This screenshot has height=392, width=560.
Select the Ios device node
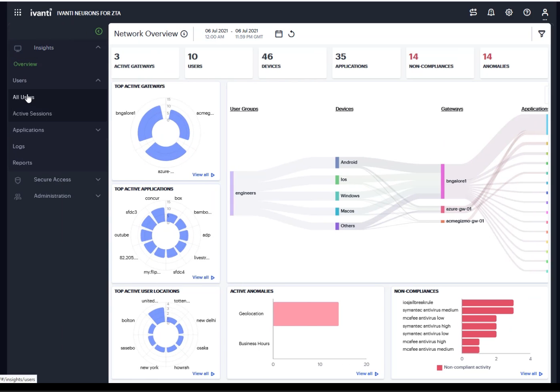click(337, 179)
